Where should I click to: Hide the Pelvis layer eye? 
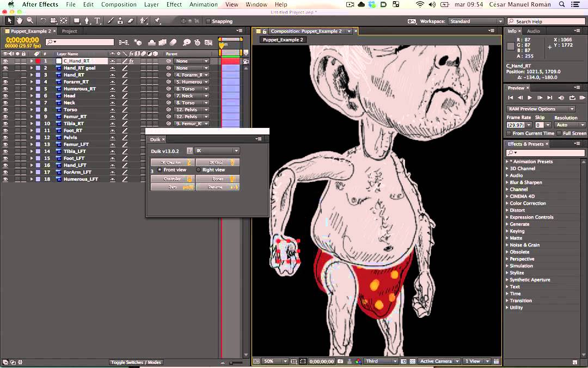5,137
